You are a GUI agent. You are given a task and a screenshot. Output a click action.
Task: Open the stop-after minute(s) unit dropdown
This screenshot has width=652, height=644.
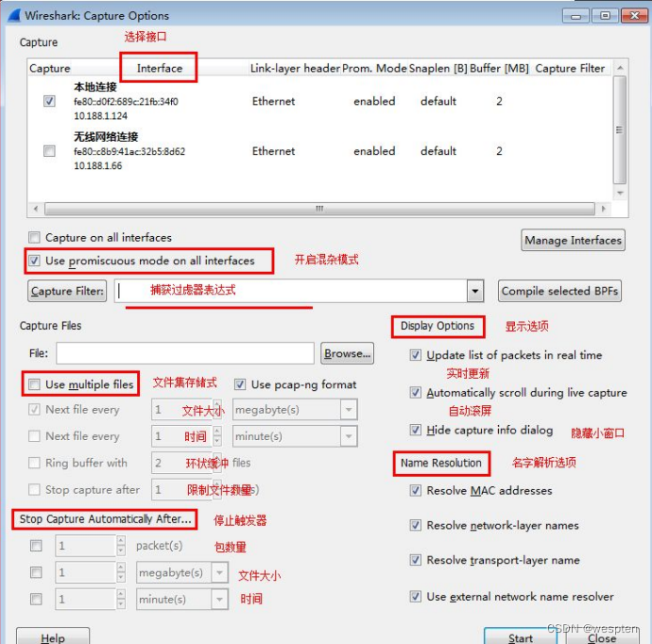pyautogui.click(x=219, y=600)
